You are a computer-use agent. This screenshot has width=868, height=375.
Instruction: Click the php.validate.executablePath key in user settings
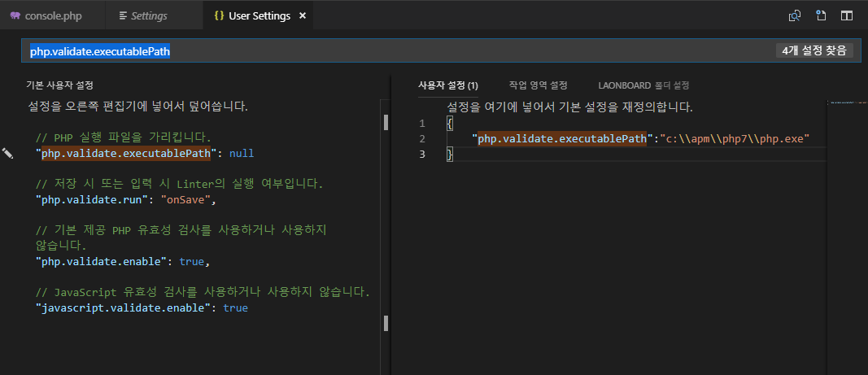[x=562, y=138]
